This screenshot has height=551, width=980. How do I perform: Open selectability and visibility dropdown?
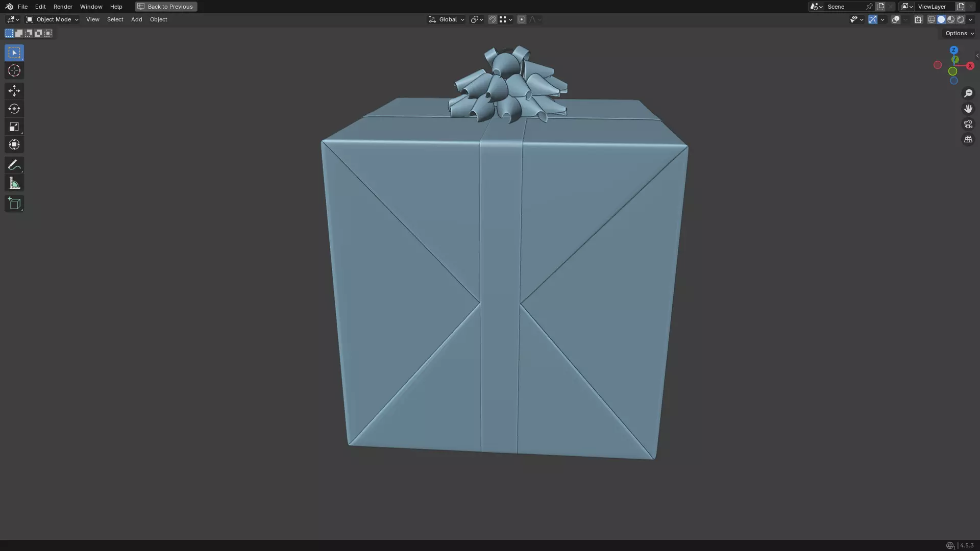click(x=856, y=19)
